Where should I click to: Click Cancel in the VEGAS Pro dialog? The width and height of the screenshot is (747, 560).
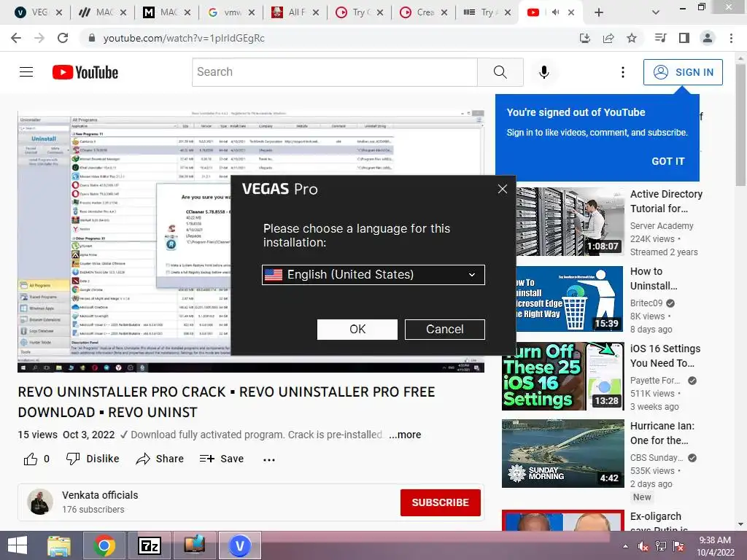[444, 329]
